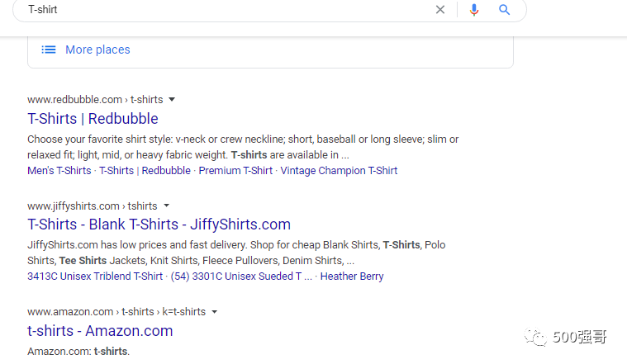Click the Heather Berry sitelink
627x364 pixels.
pos(352,277)
